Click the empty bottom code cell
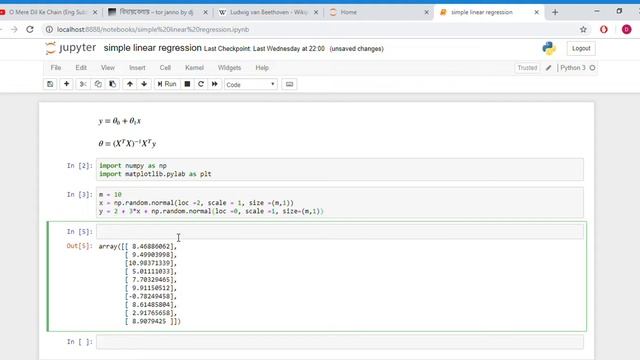The width and height of the screenshot is (640, 360). 340,342
